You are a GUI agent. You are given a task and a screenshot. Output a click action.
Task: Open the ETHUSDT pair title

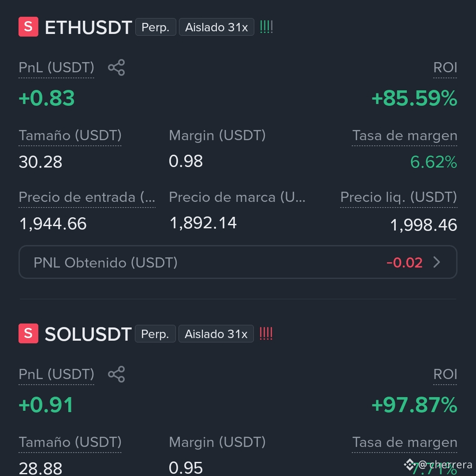coord(88,27)
